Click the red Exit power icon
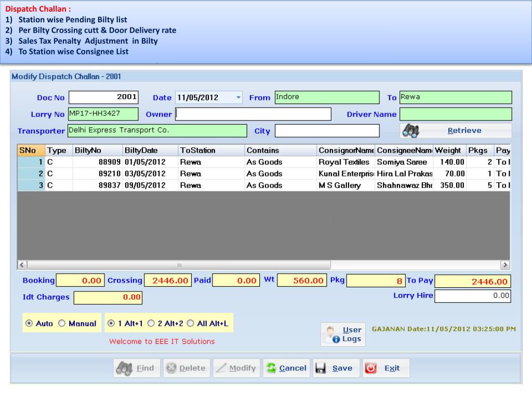Screen dimensions: 532x399 click(370, 368)
